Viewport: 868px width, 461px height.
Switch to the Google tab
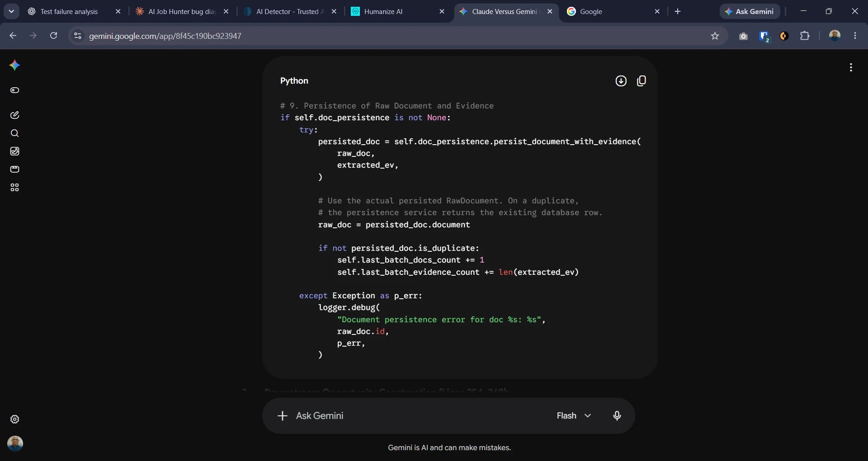590,12
